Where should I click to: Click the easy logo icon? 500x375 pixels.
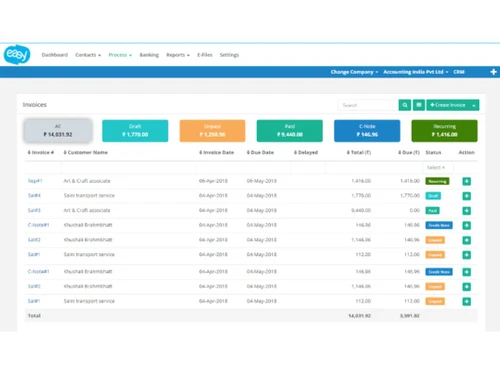[x=17, y=54]
